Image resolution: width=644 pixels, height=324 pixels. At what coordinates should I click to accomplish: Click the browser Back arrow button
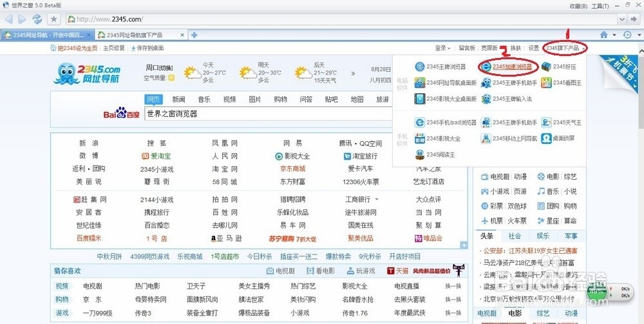coord(8,19)
